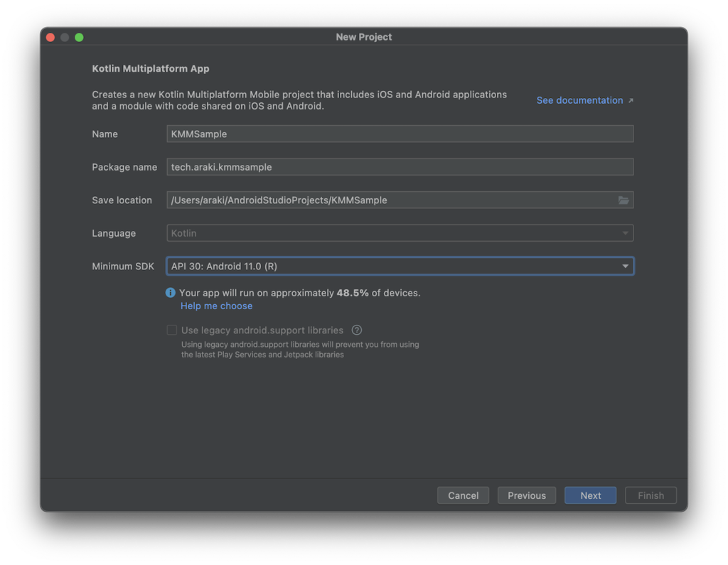Screen dimensions: 728x565
Task: Click the Help me choose link
Action: click(x=216, y=306)
